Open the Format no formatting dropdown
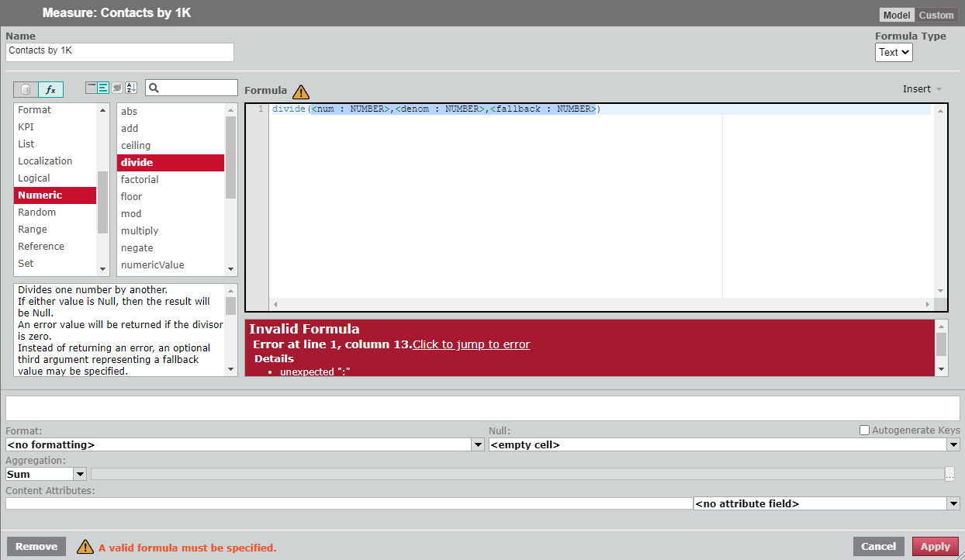965x560 pixels. [x=244, y=444]
